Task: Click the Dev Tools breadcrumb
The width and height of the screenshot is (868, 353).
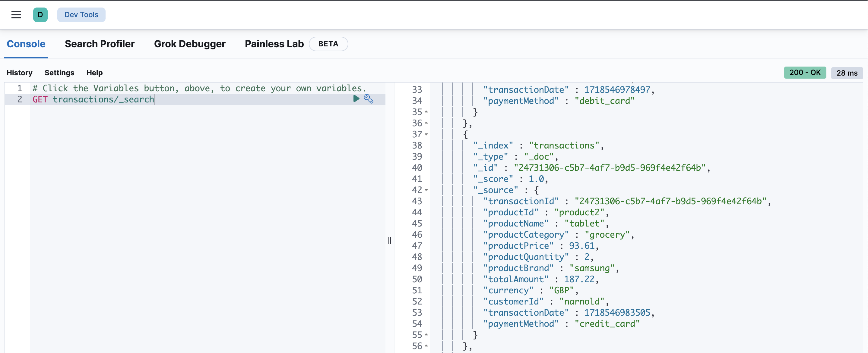Action: click(x=81, y=15)
